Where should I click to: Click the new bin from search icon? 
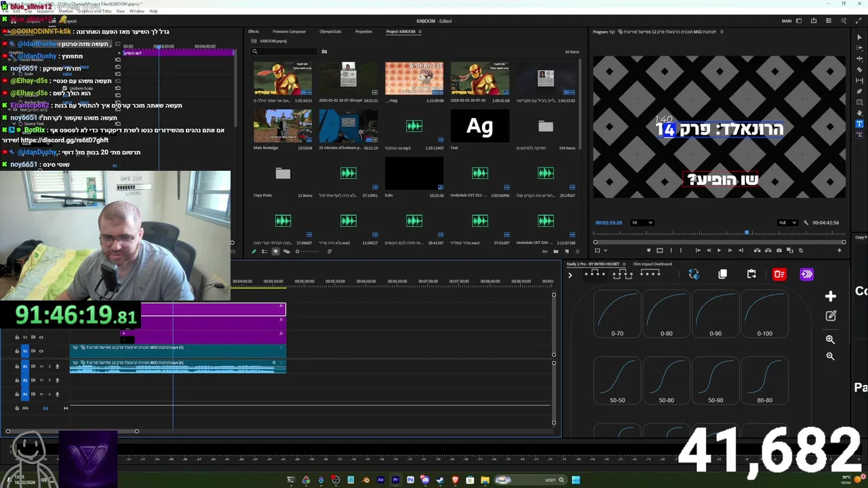coord(324,52)
